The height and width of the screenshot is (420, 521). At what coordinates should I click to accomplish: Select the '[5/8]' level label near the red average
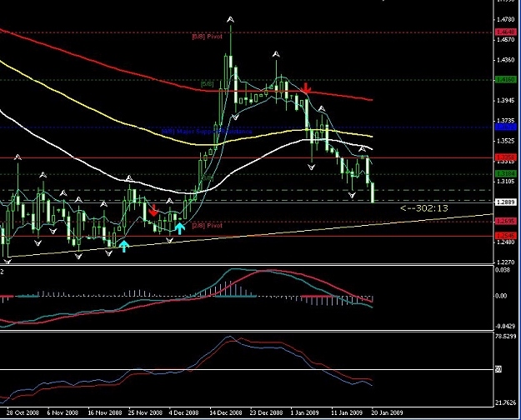(x=207, y=84)
